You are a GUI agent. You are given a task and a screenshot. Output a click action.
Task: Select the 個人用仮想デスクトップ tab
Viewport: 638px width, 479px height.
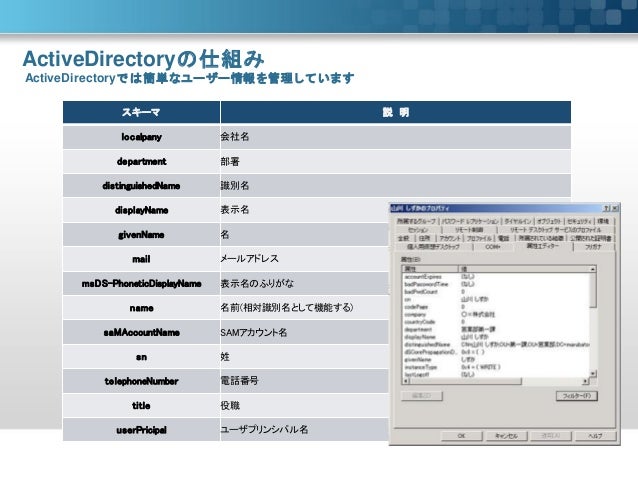click(x=433, y=247)
